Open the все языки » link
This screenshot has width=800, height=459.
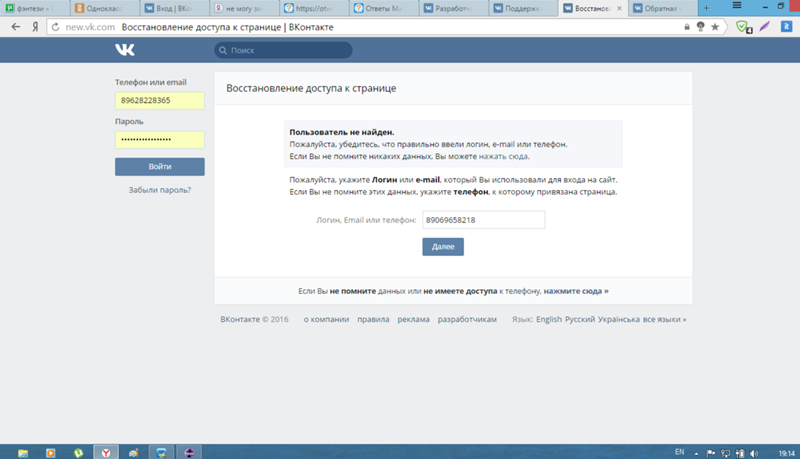[x=664, y=319]
